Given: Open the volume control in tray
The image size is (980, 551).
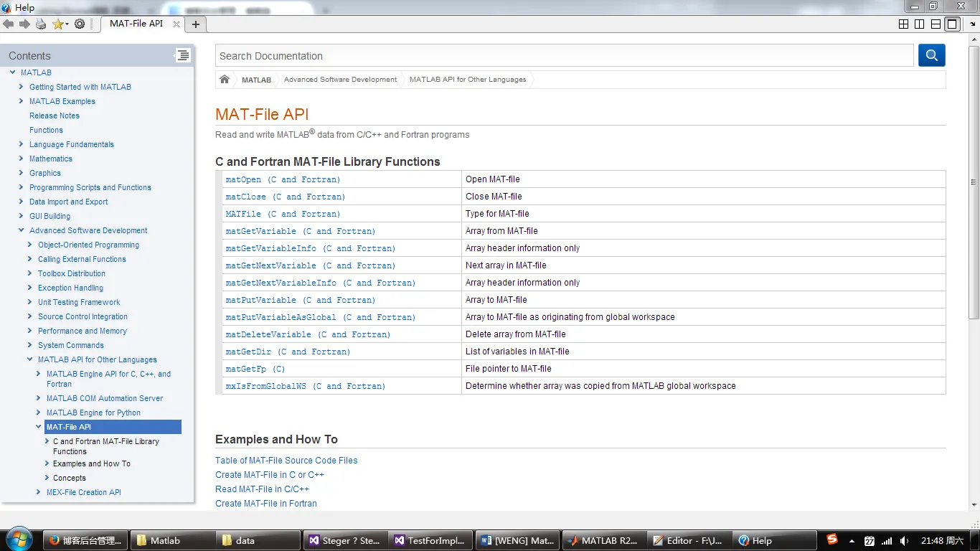Looking at the screenshot, I should coord(904,541).
